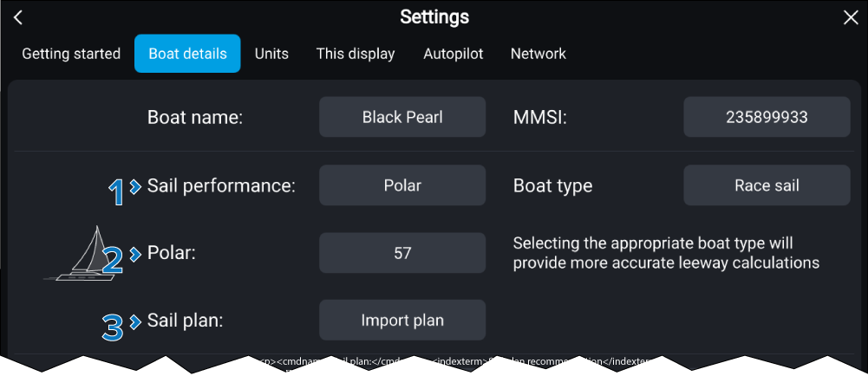This screenshot has width=868, height=376.
Task: Open Sail performance Polar selector
Action: (x=402, y=185)
